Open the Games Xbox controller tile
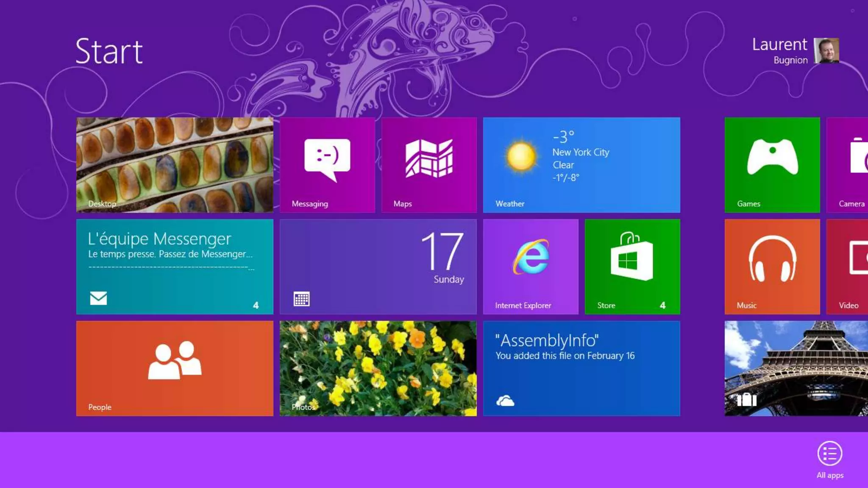Screen dimensions: 868x488 pos(772,165)
